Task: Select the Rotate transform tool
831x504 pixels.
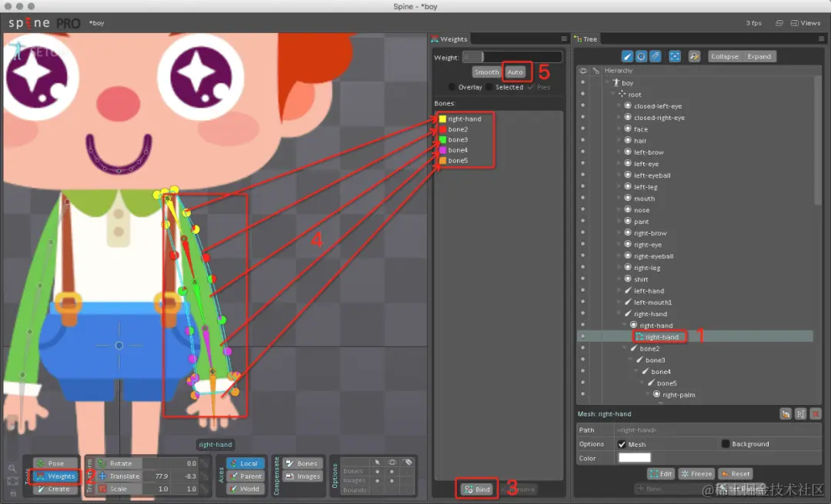Action: click(117, 463)
